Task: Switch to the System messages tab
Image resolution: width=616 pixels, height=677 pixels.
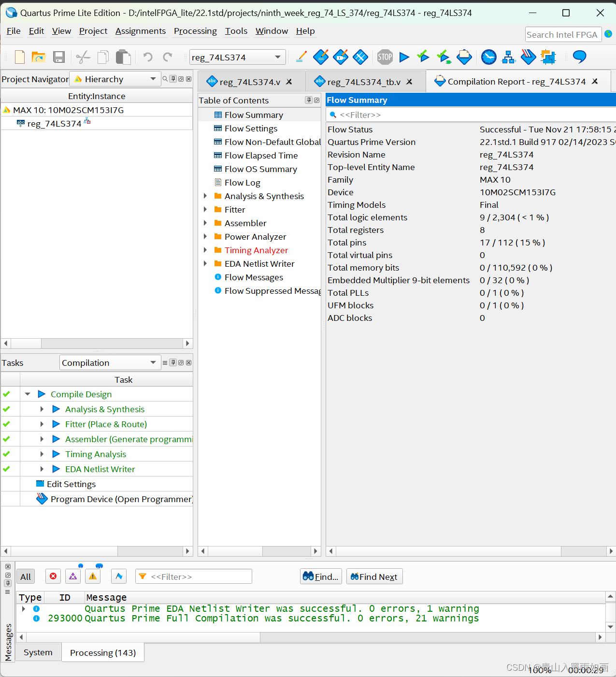Action: [38, 652]
